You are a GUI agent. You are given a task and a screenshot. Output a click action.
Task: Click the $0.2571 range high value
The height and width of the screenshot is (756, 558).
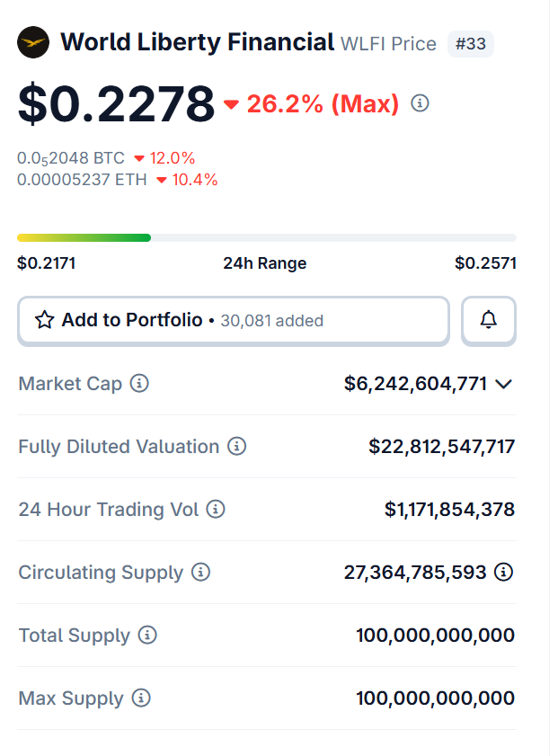[486, 263]
